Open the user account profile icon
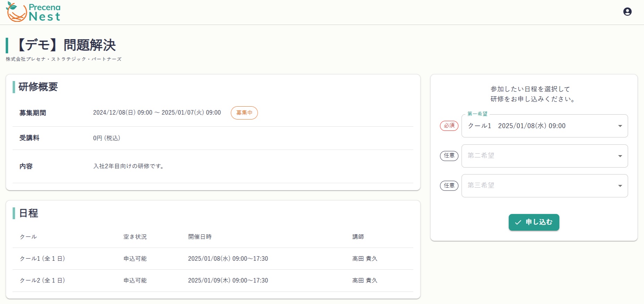This screenshot has width=644, height=304. pos(627,12)
